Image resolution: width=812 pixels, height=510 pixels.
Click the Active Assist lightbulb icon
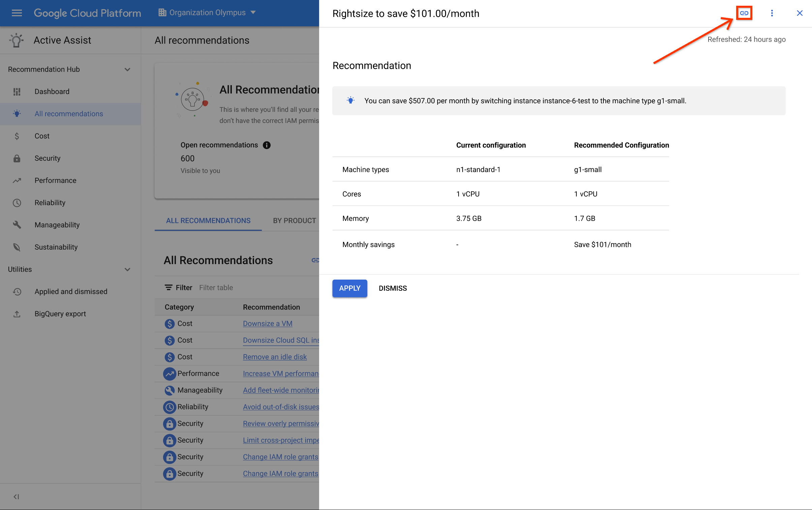(16, 40)
